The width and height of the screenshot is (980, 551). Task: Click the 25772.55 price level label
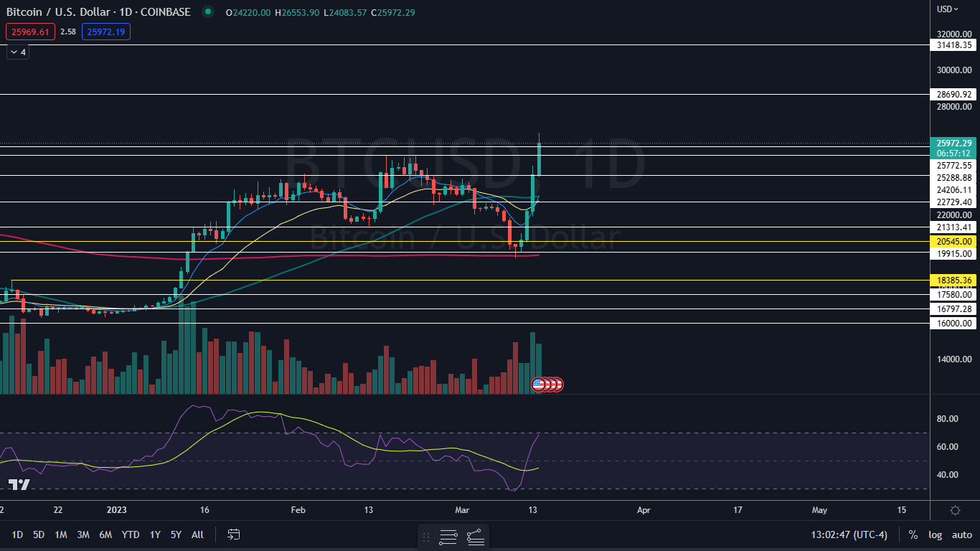[x=954, y=166]
